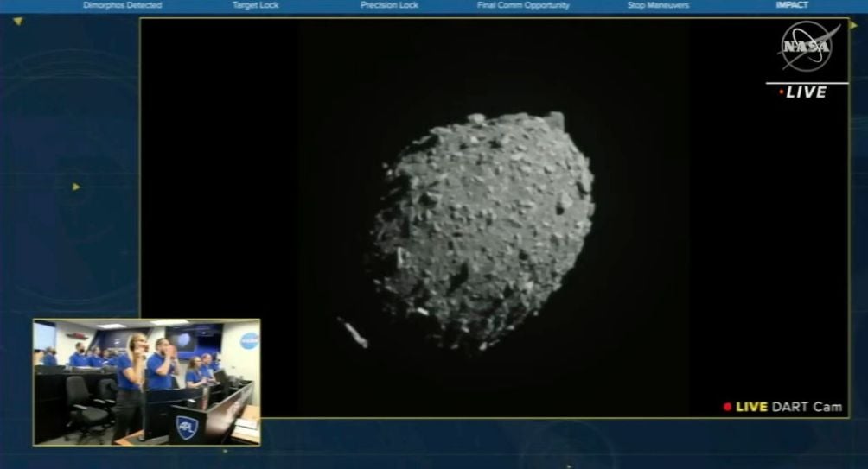Screen dimensions: 868x469
Task: Select the Dimorphos Detected milestone
Action: click(122, 5)
